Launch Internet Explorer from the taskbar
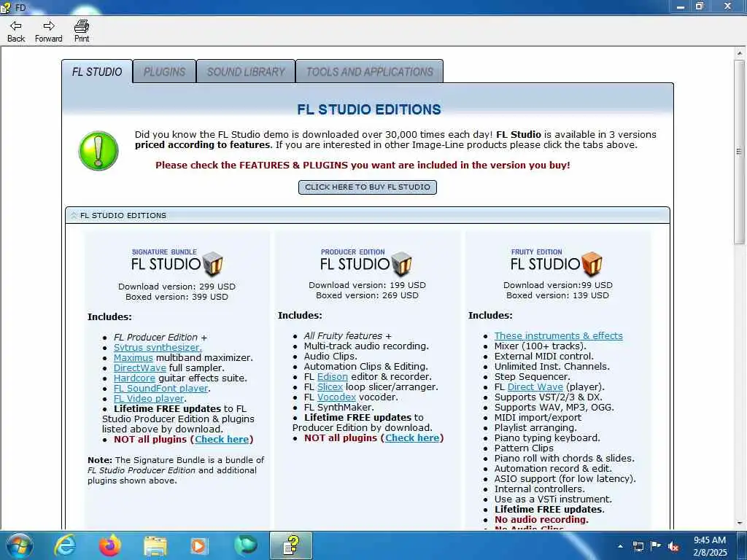Image resolution: width=747 pixels, height=560 pixels. [65, 545]
